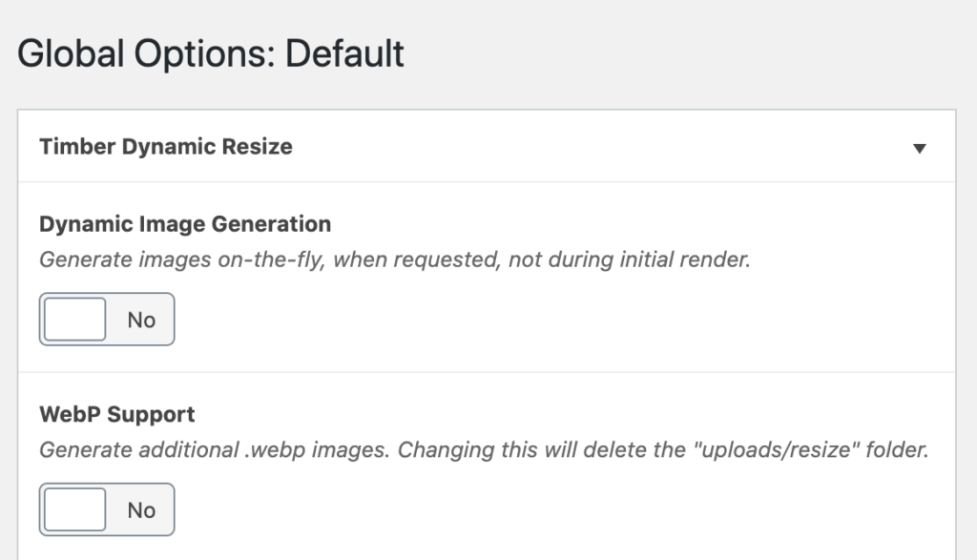Select the WebP Support field label
This screenshot has width=977, height=560.
117,415
